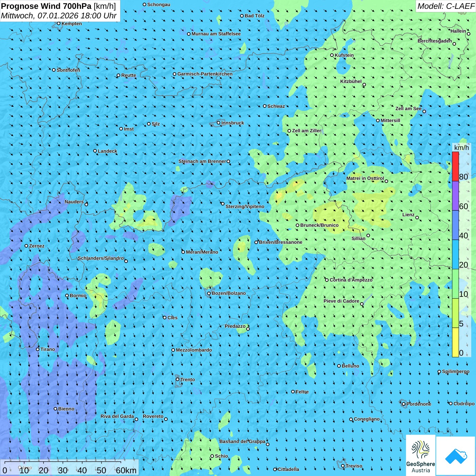This screenshot has height=476, width=476.
Task: Click the Spilimbergo location dot
Action: pyautogui.click(x=439, y=372)
